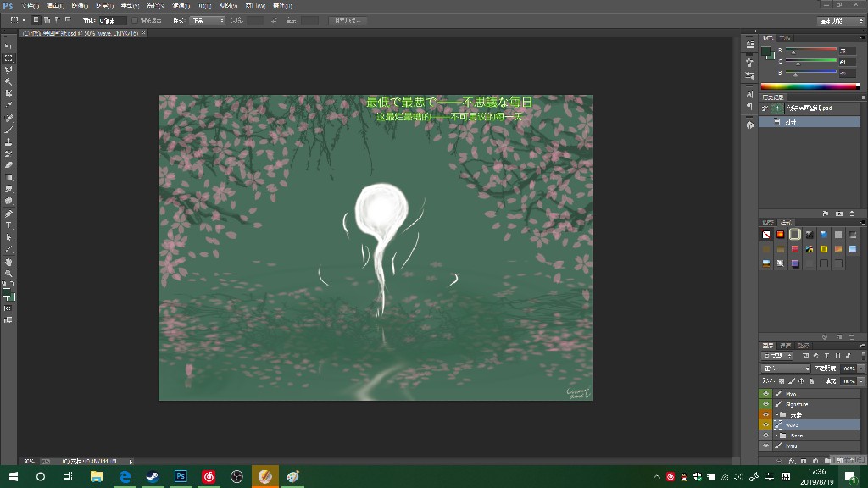Select the Move tool

tap(8, 46)
